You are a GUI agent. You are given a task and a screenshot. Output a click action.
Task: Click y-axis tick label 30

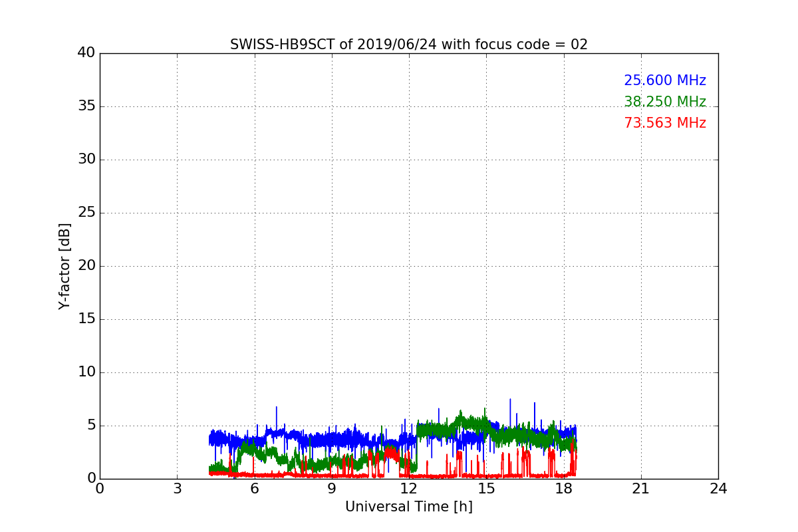point(86,160)
